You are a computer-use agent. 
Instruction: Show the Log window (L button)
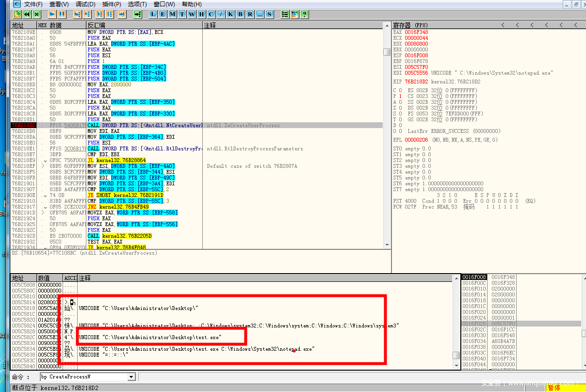pos(153,14)
